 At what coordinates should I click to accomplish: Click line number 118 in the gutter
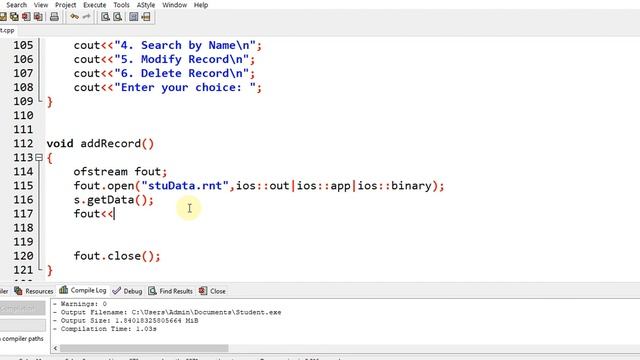coord(23,228)
